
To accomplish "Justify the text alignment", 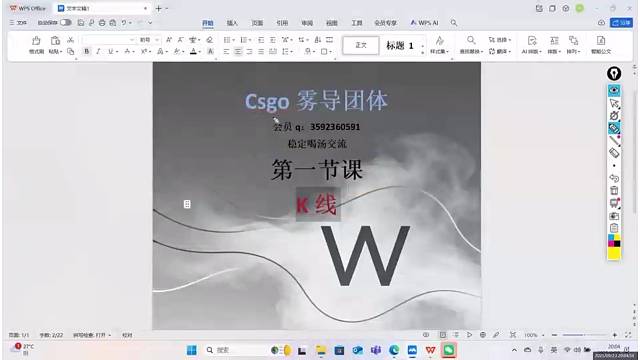I will tap(261, 51).
